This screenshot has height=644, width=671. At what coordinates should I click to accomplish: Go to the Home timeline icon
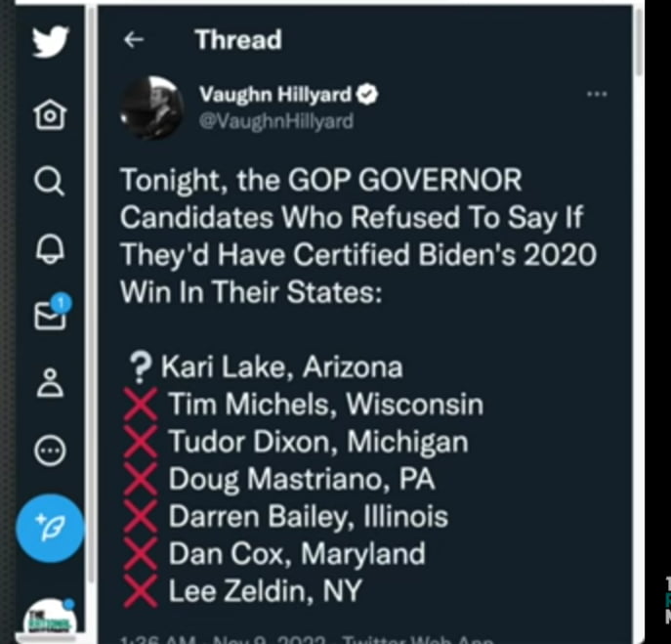[x=49, y=116]
